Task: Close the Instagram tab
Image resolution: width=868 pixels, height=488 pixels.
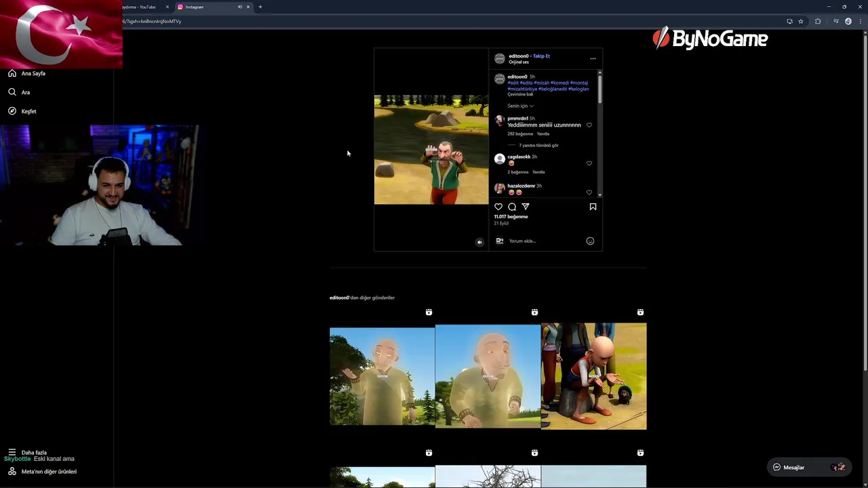Action: coord(248,7)
